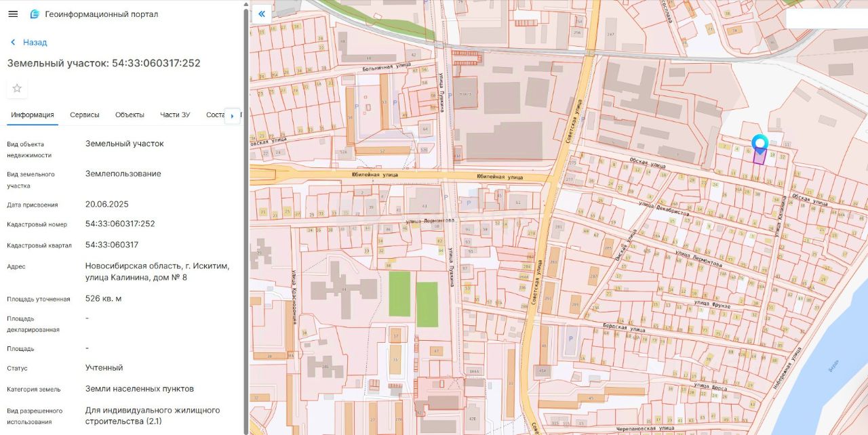
Task: Select the partially hidden Состав tab
Action: (x=215, y=115)
